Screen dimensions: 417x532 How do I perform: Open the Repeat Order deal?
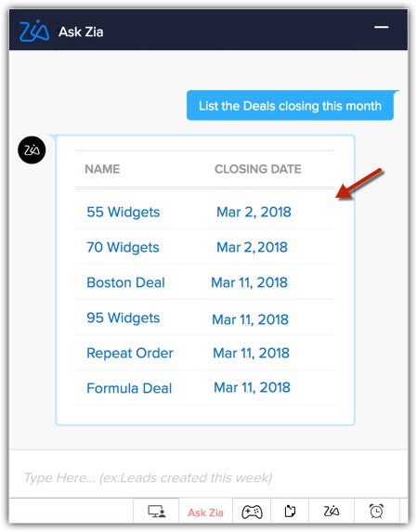click(130, 353)
